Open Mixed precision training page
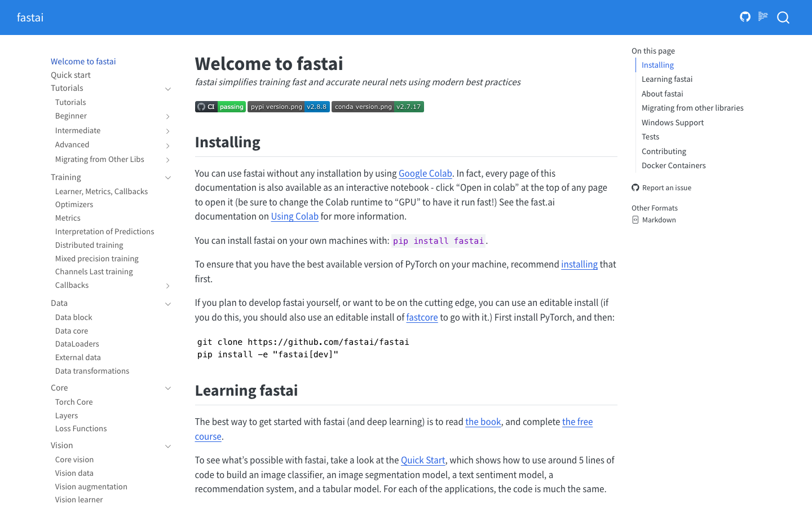The height and width of the screenshot is (508, 812). coord(97,259)
